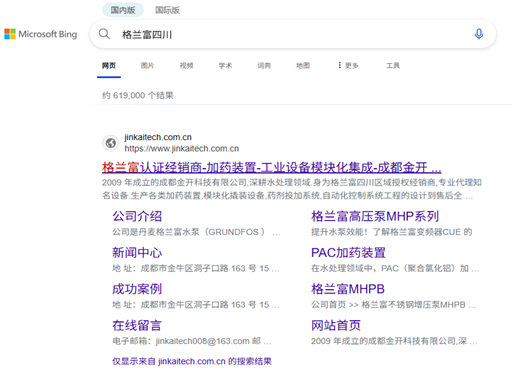Click the Microsoft Bing logo
The height and width of the screenshot is (375, 512).
coord(40,34)
